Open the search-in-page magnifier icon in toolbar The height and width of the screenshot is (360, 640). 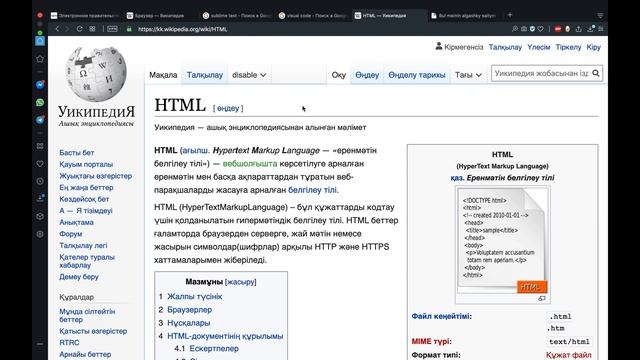click(515, 29)
